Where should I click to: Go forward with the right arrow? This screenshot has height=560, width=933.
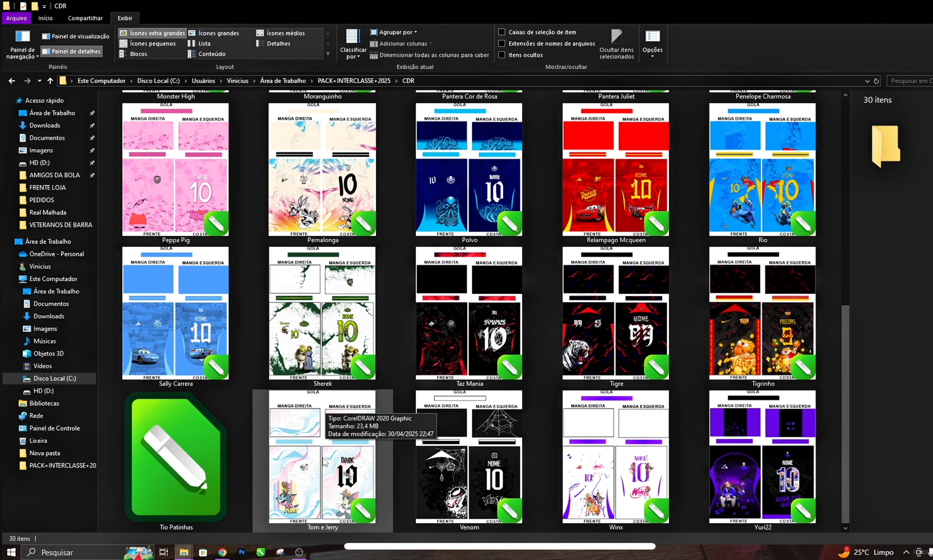[27, 81]
